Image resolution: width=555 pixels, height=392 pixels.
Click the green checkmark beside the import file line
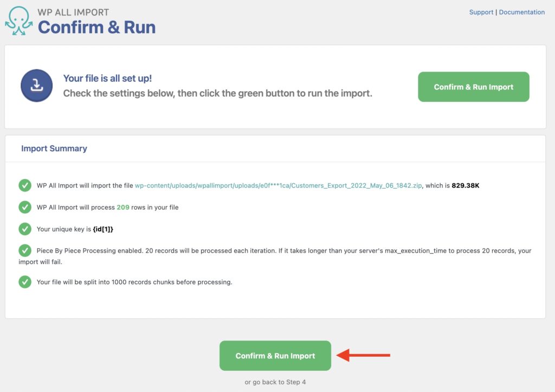(25, 185)
